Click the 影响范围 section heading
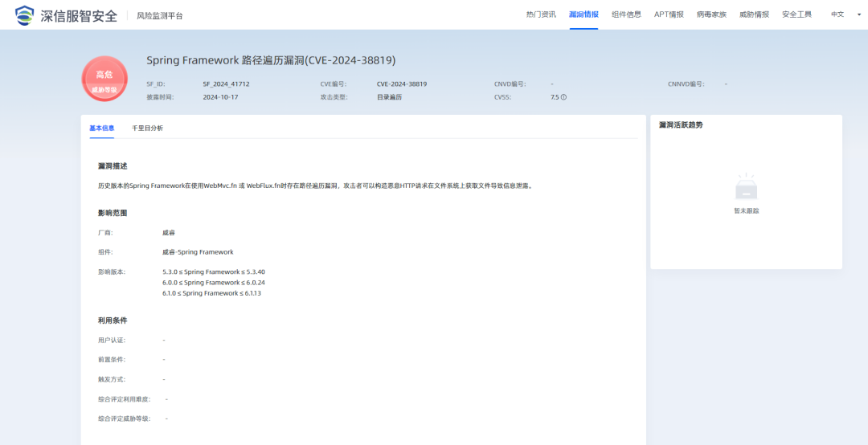The height and width of the screenshot is (445, 868). coord(113,213)
